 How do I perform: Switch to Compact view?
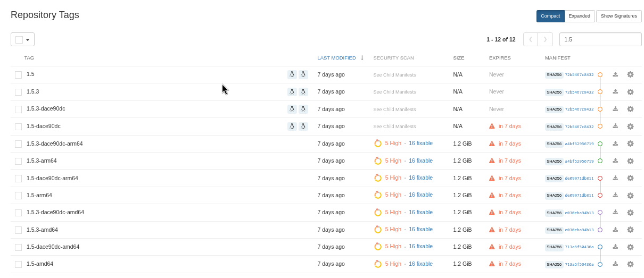click(550, 16)
